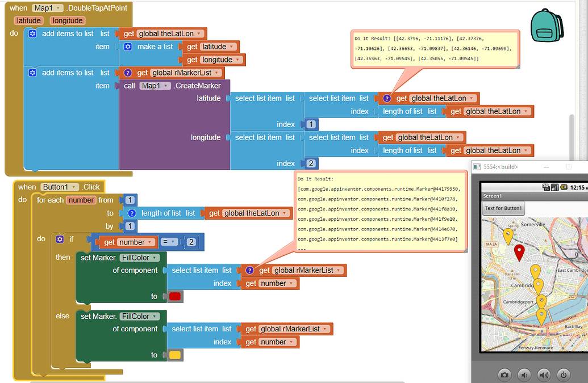This screenshot has width=588, height=383.
Task: Open Button1 dropdown in Click event
Action: [60, 187]
